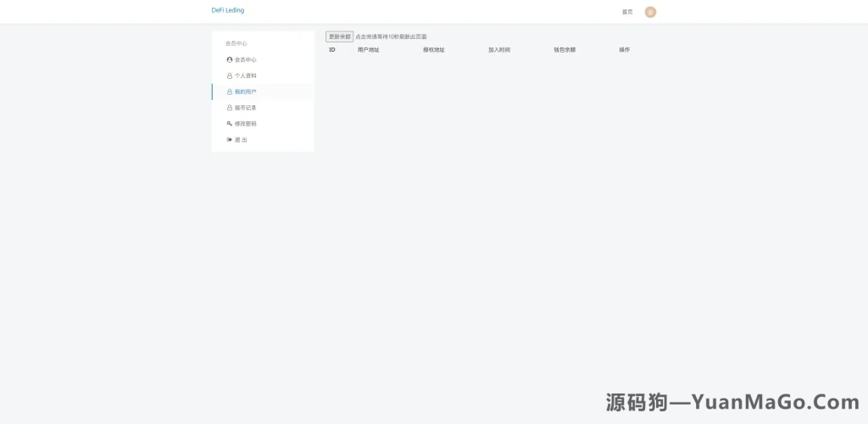The height and width of the screenshot is (424, 868).
Task: Open the user avatar in the top bar
Action: coord(650,12)
